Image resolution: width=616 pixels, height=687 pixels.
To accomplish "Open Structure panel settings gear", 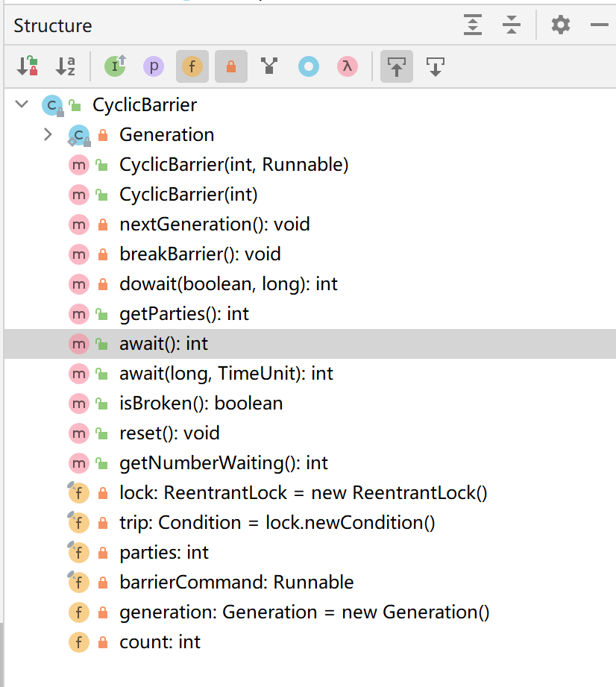I will tap(561, 25).
